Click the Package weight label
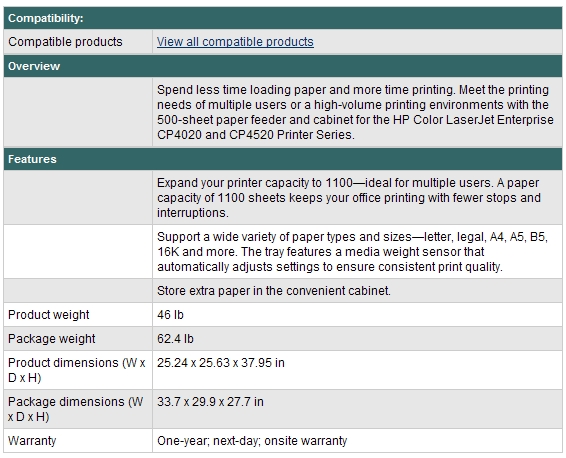Image resolution: width=566 pixels, height=458 pixels. click(52, 339)
